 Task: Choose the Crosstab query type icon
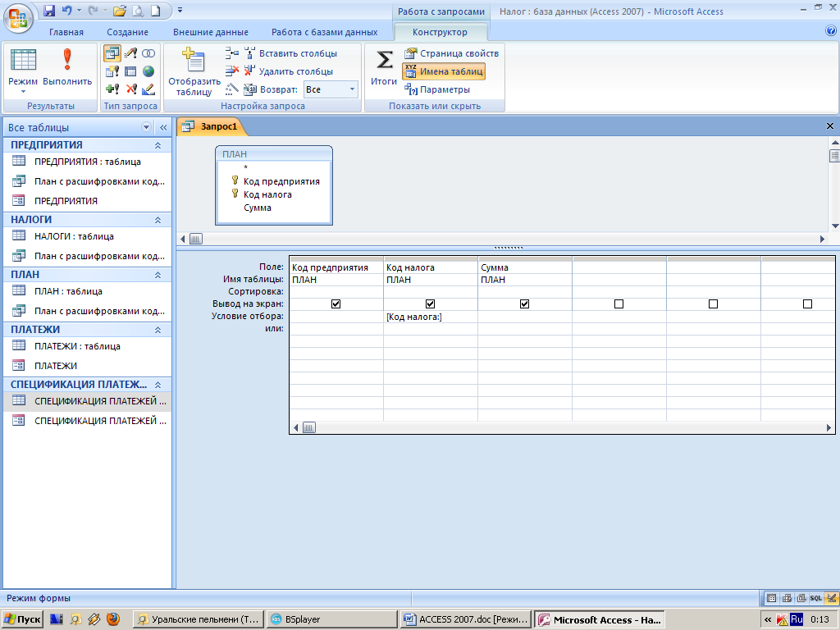(130, 71)
